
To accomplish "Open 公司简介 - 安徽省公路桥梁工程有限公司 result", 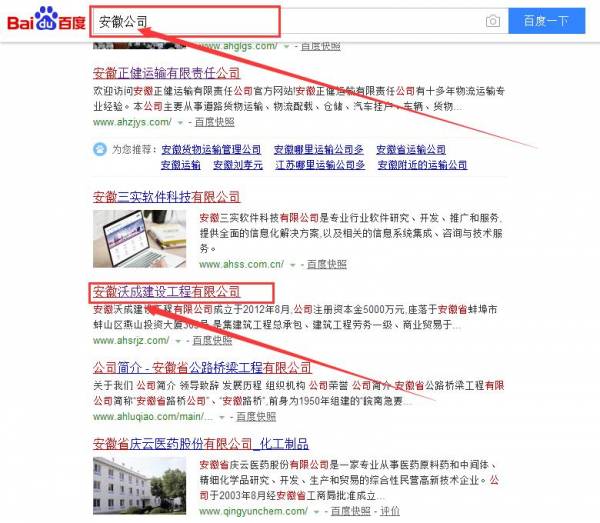I will [202, 368].
